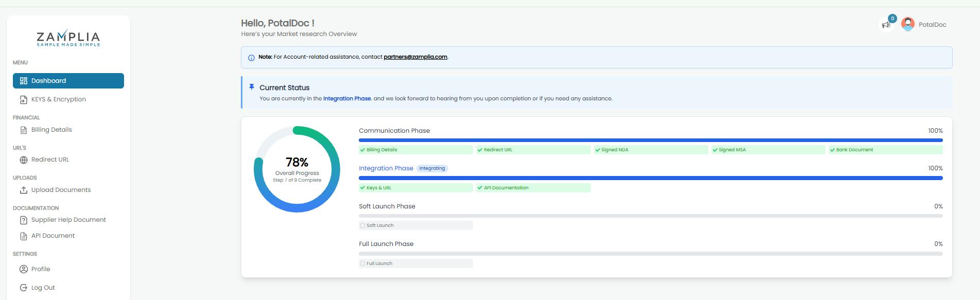Screen dimensions: 980x300
Task: Click the Billing Details completed step chip
Action: (x=415, y=150)
